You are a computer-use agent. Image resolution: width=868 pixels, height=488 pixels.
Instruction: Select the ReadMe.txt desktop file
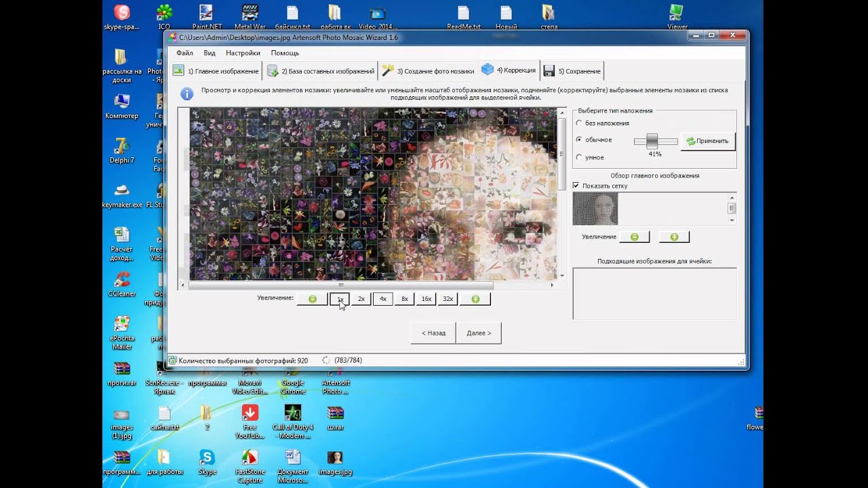coord(463,17)
